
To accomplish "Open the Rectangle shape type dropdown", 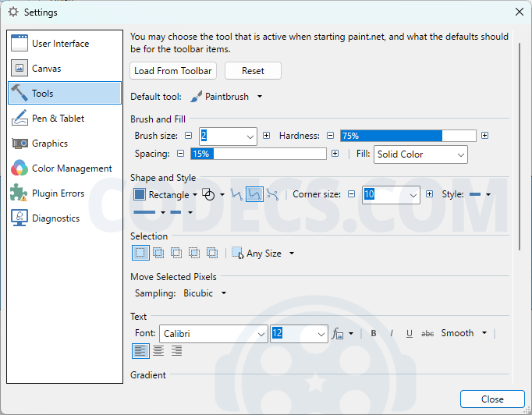I will 165,195.
